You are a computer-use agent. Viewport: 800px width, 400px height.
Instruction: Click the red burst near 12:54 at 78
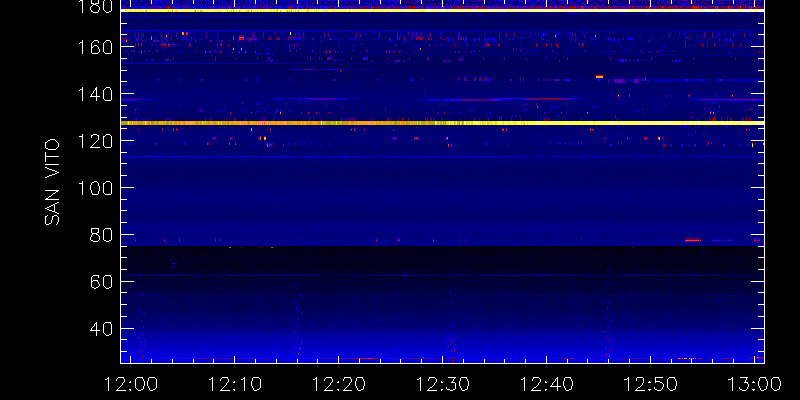pyautogui.click(x=692, y=240)
